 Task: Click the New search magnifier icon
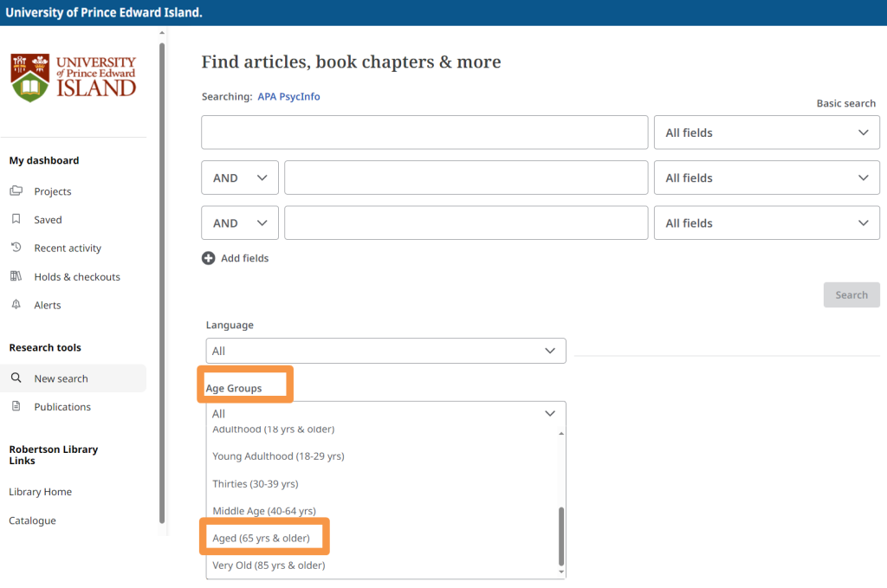click(16, 378)
